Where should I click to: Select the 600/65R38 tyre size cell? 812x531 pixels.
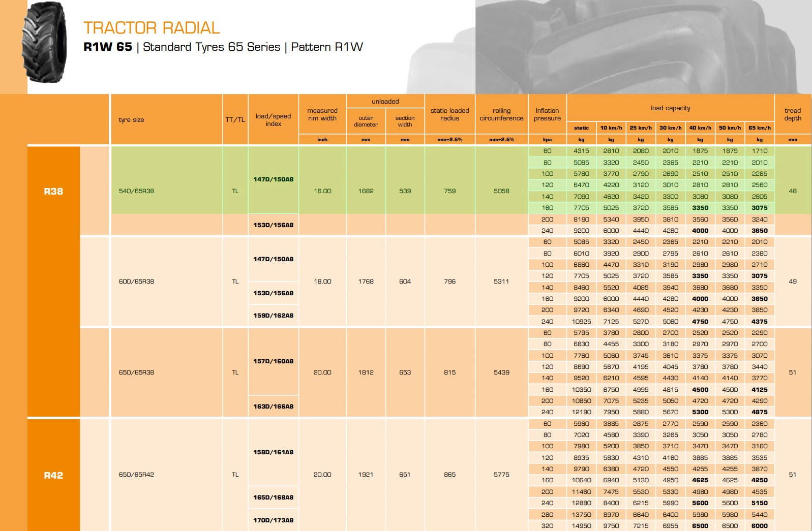click(x=136, y=282)
